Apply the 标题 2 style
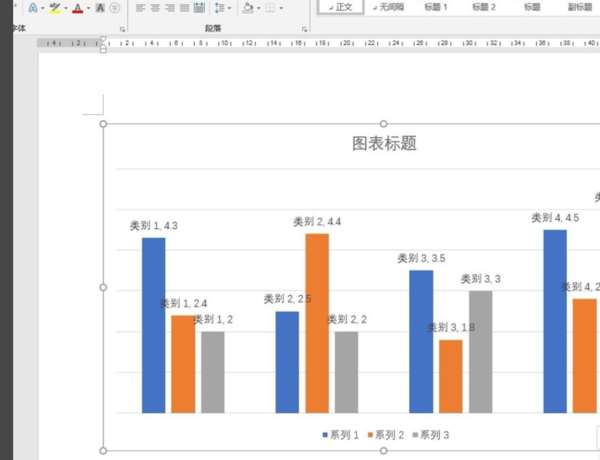 pos(484,7)
